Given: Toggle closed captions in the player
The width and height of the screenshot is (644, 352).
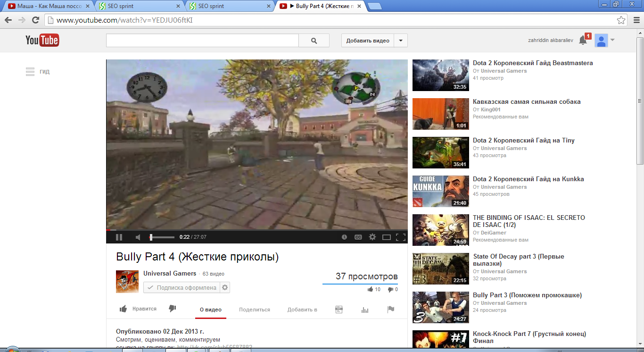Looking at the screenshot, I should point(358,237).
